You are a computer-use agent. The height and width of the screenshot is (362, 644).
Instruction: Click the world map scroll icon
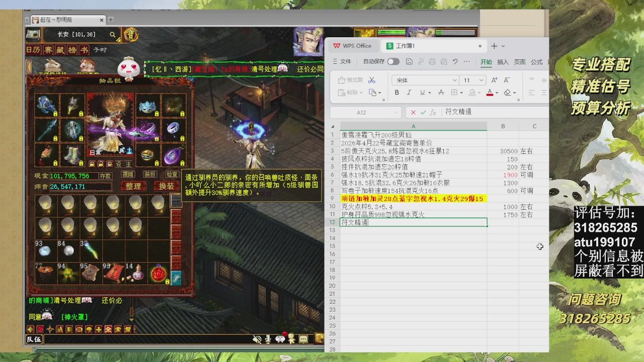click(x=33, y=35)
